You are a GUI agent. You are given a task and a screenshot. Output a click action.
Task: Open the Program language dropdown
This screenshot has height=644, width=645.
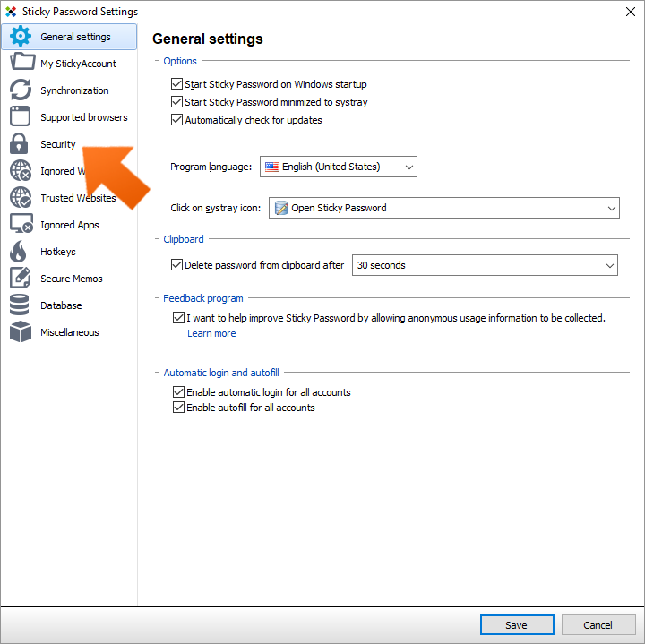coord(338,167)
